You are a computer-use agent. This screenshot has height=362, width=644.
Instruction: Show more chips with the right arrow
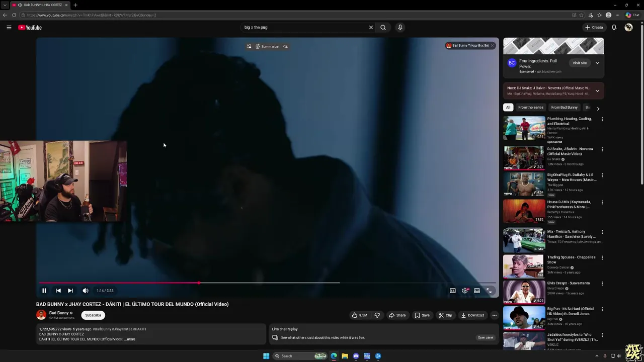(x=598, y=108)
